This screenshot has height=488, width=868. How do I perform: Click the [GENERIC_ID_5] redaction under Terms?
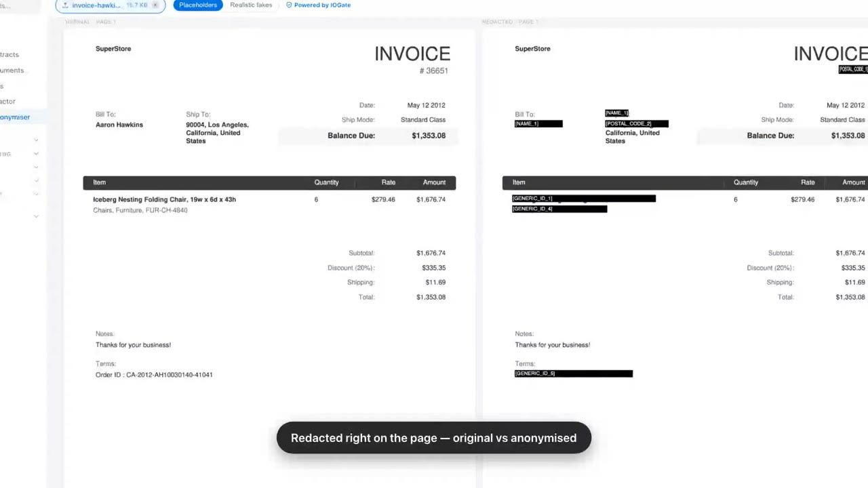tap(574, 373)
